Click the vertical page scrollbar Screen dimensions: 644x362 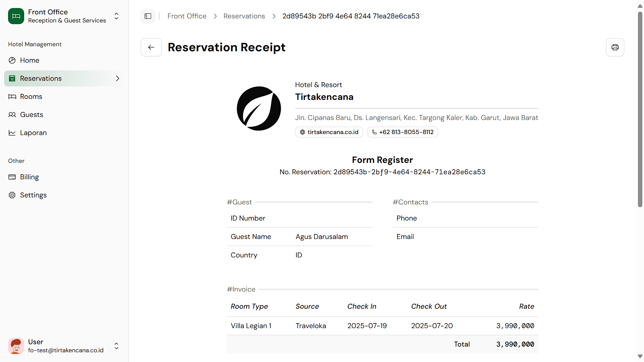pos(640,110)
